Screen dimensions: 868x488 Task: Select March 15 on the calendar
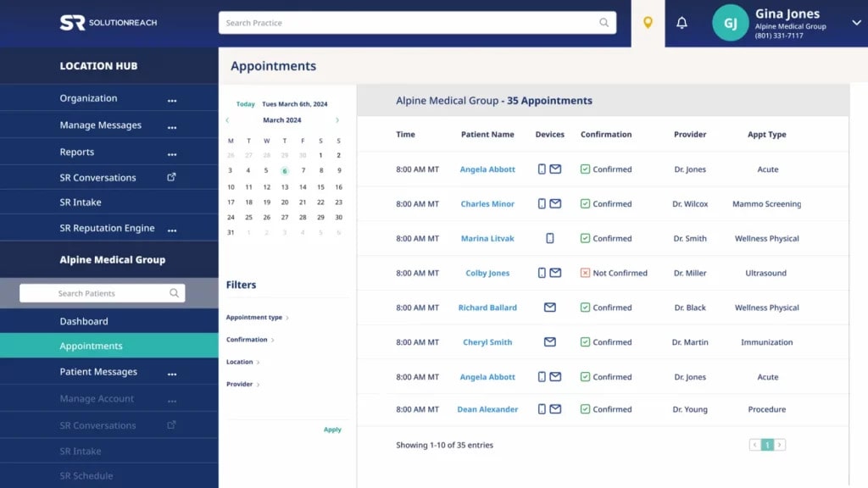click(x=320, y=187)
